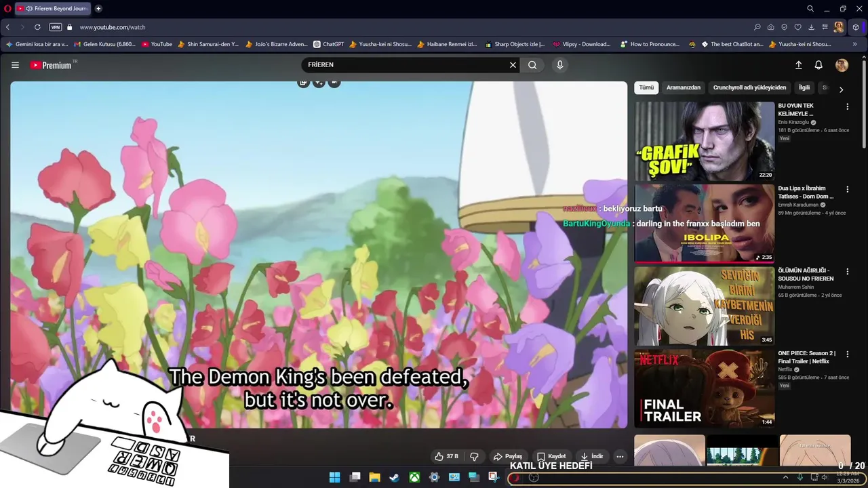Screen dimensions: 868x488
Task: Dislike the video with thumbs down
Action: (474, 456)
